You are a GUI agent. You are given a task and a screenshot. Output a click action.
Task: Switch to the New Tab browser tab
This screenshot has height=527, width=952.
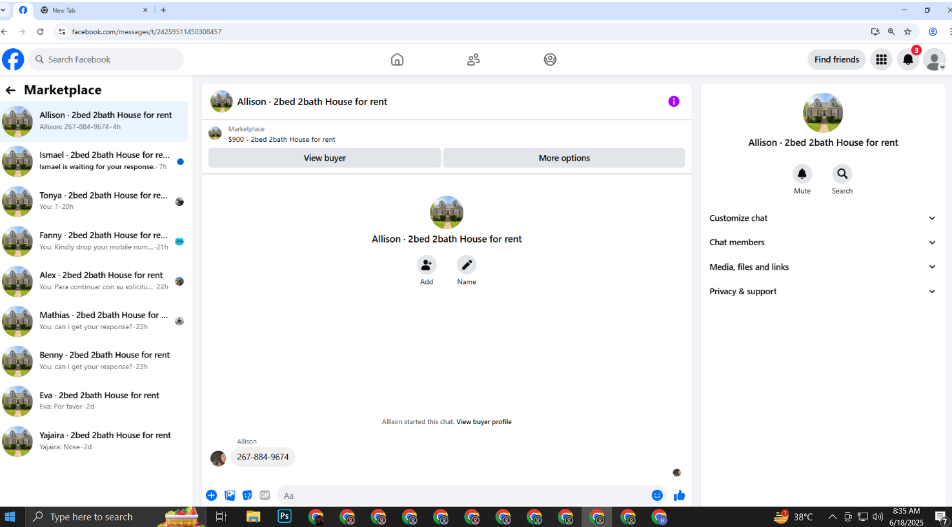[x=93, y=10]
